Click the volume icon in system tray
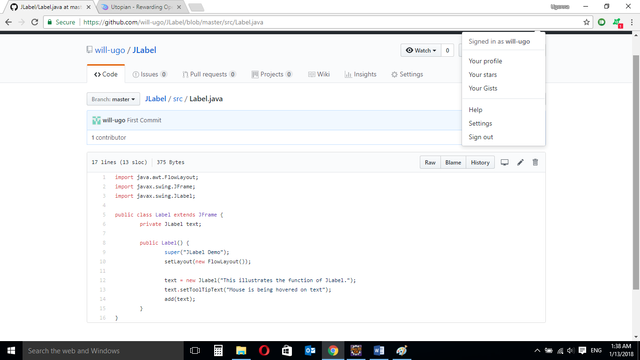The height and width of the screenshot is (360, 640). (x=571, y=351)
